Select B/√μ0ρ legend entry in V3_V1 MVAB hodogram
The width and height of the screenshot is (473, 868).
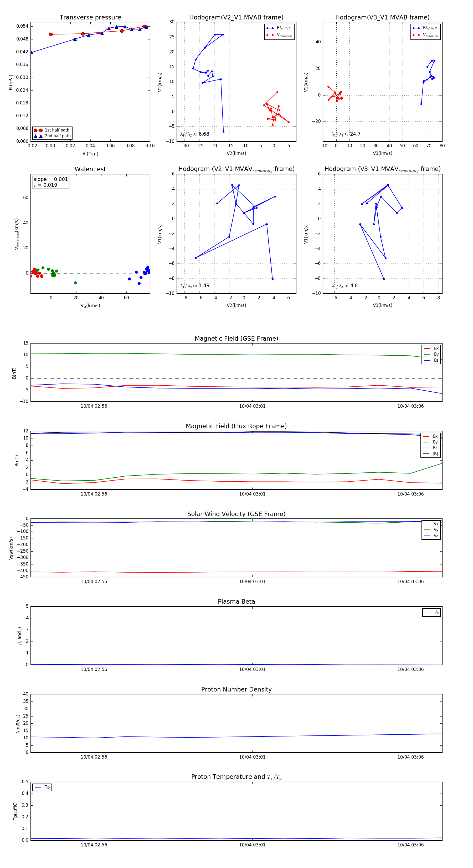tap(425, 28)
